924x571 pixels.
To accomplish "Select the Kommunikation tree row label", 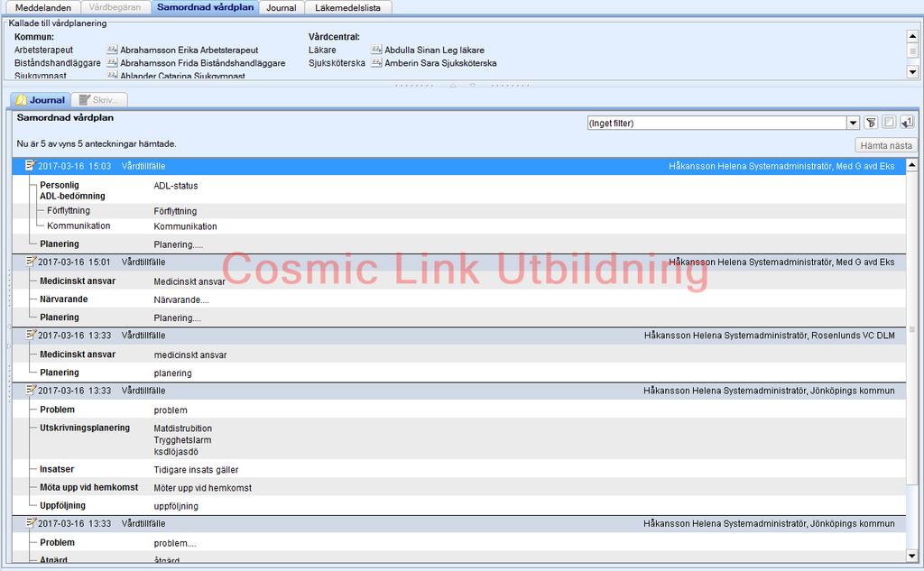I will click(79, 226).
